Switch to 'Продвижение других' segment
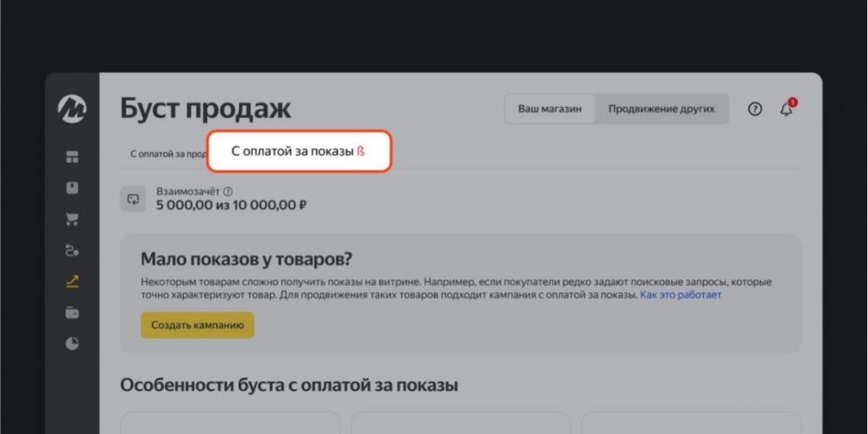Screen dimensions: 868x434 pos(661,109)
